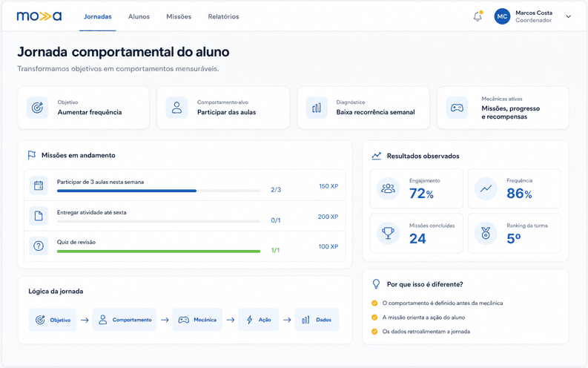
Task: Go to the Missões tab
Action: [x=179, y=16]
